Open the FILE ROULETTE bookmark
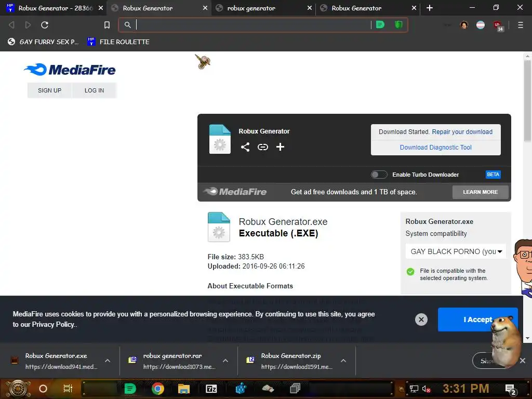The width and height of the screenshot is (532, 399). click(x=118, y=42)
